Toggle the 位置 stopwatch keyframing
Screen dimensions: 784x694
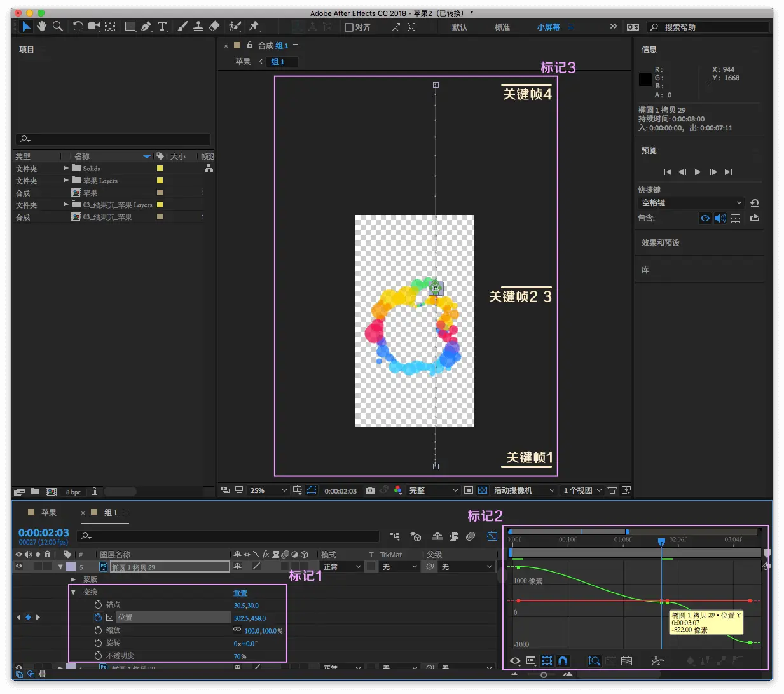[98, 618]
